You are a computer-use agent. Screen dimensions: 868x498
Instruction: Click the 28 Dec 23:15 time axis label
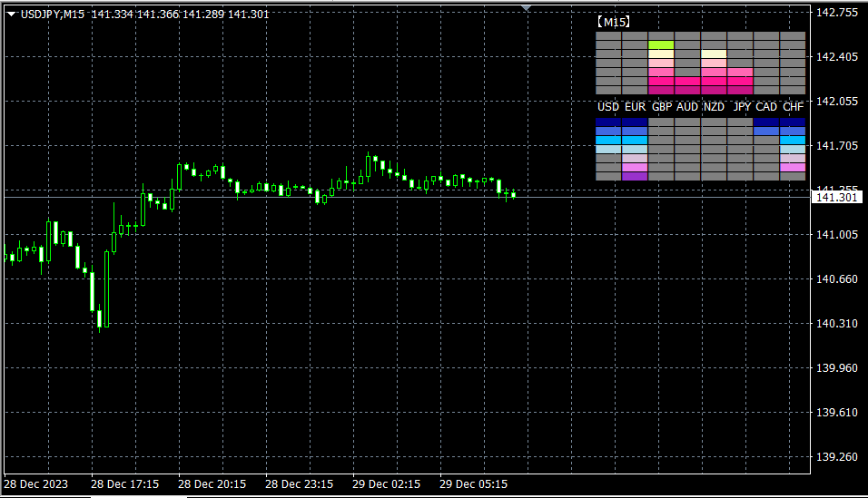pyautogui.click(x=299, y=484)
